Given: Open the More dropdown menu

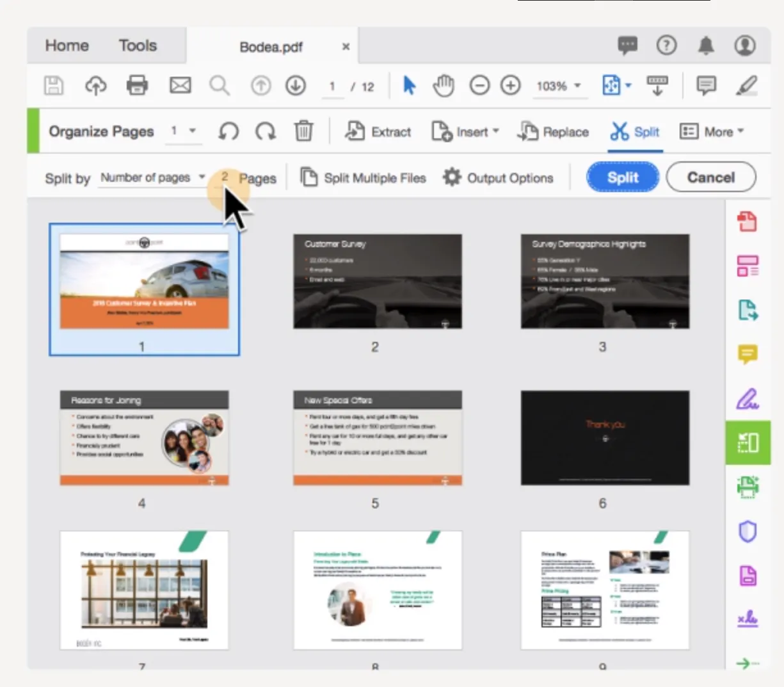Looking at the screenshot, I should pos(712,131).
